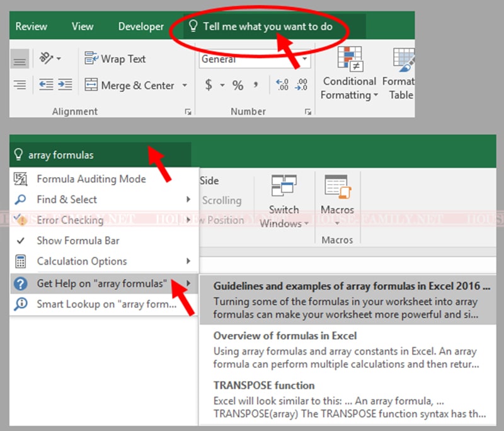Click the Orientation text rotation icon
This screenshot has height=431, width=504.
46,58
